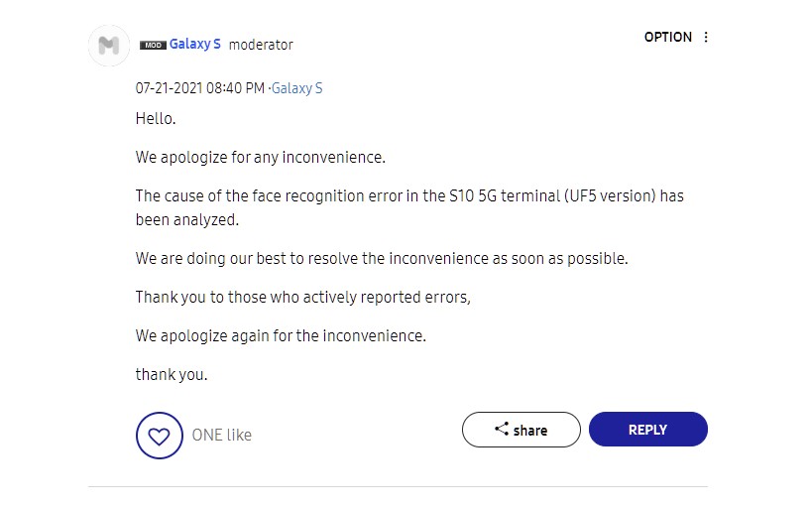Open the Galaxy S category link after timestamp
The image size is (812, 508).
[x=297, y=88]
